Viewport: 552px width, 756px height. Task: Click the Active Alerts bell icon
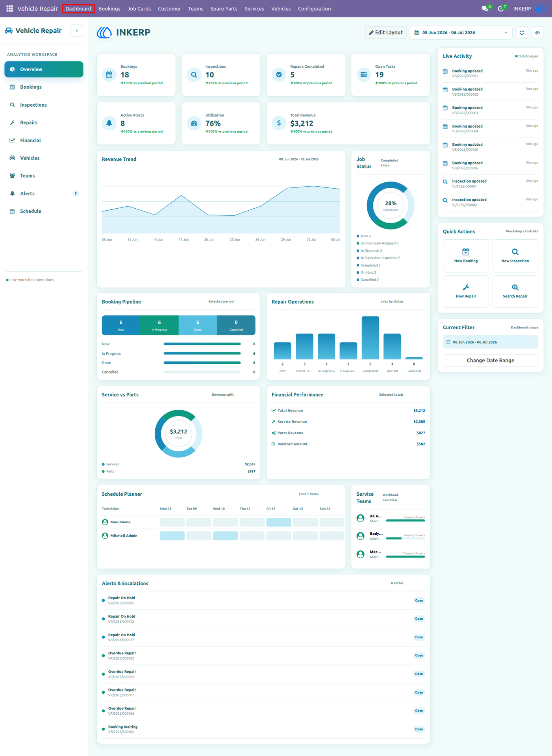tap(109, 123)
